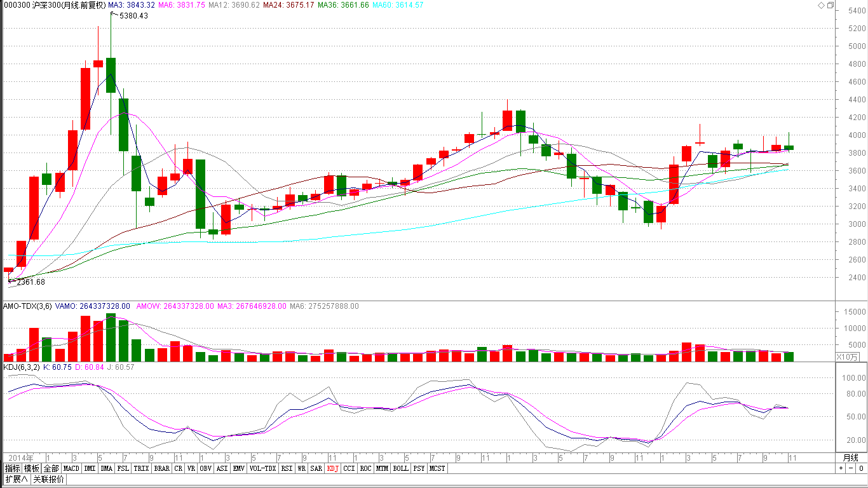
Task: Click the D: 60.84 value
Action: pos(90,367)
